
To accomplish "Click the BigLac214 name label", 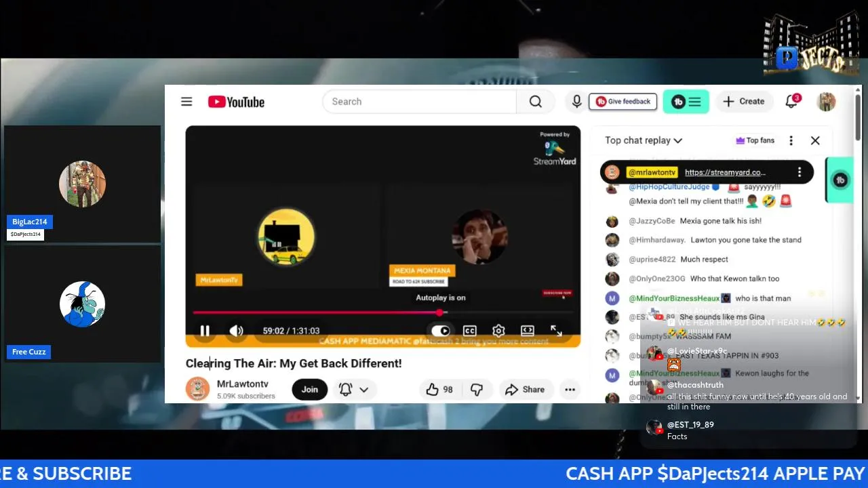I will [30, 222].
